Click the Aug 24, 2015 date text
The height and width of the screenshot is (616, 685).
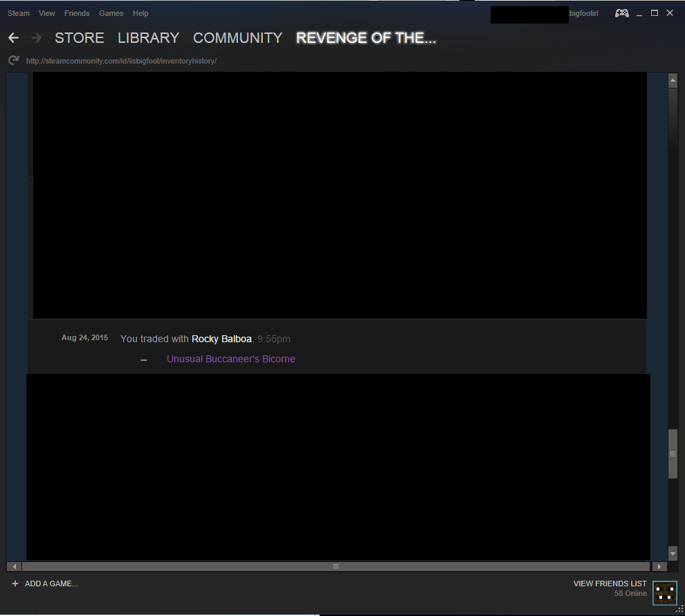point(84,337)
